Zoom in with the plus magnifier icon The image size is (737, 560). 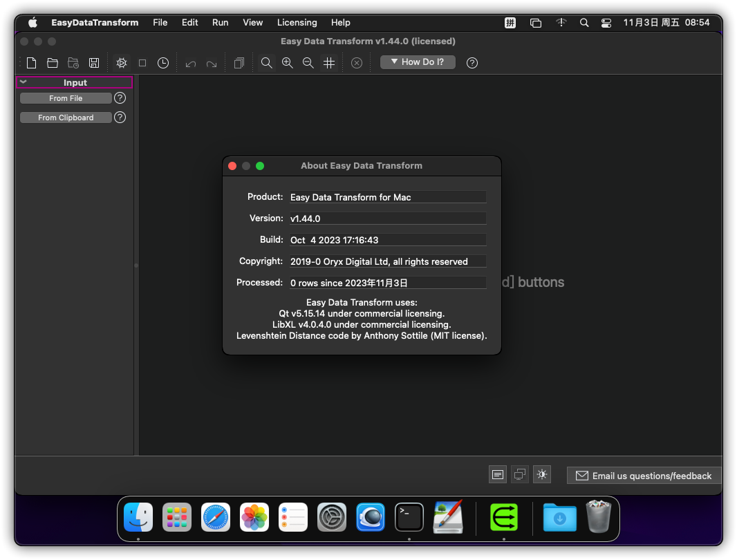[x=287, y=62]
